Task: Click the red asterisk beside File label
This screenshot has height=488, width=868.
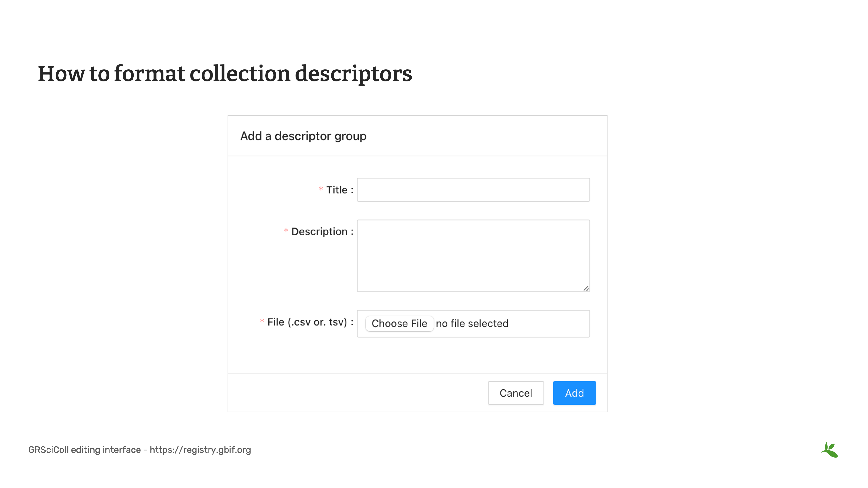Action: click(x=262, y=321)
